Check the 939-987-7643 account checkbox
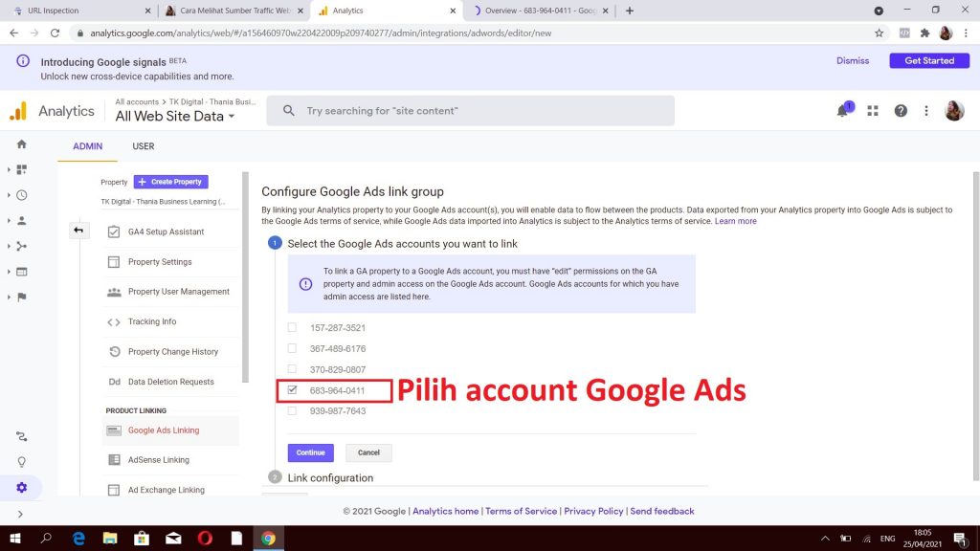The height and width of the screenshot is (551, 980). (x=292, y=410)
